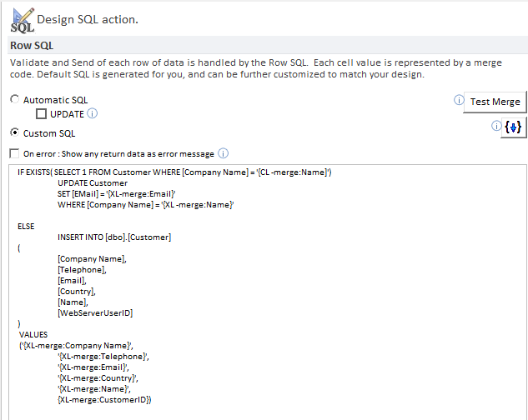Click info icon left of Test Merge
This screenshot has height=420, width=528.
click(x=458, y=101)
